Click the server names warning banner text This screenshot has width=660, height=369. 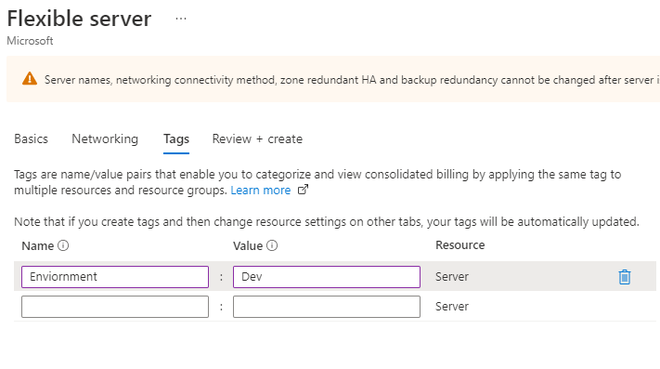point(352,80)
